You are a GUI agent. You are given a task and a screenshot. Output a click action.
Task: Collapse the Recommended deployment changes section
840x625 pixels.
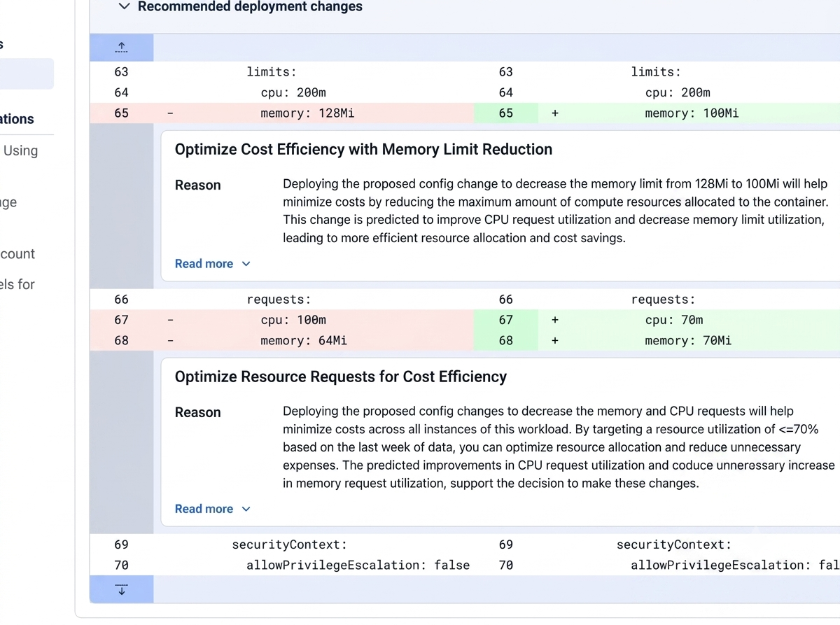[x=124, y=7]
